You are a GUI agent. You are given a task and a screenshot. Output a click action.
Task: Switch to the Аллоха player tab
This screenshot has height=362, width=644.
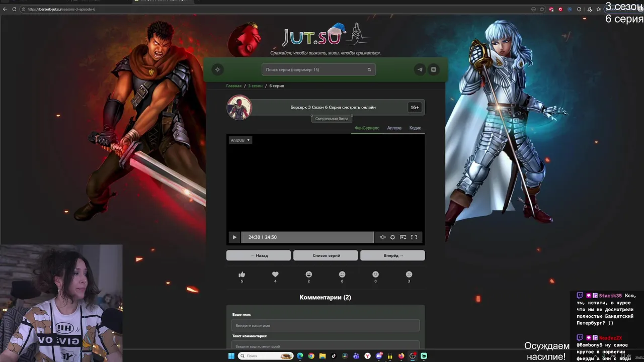coord(394,128)
